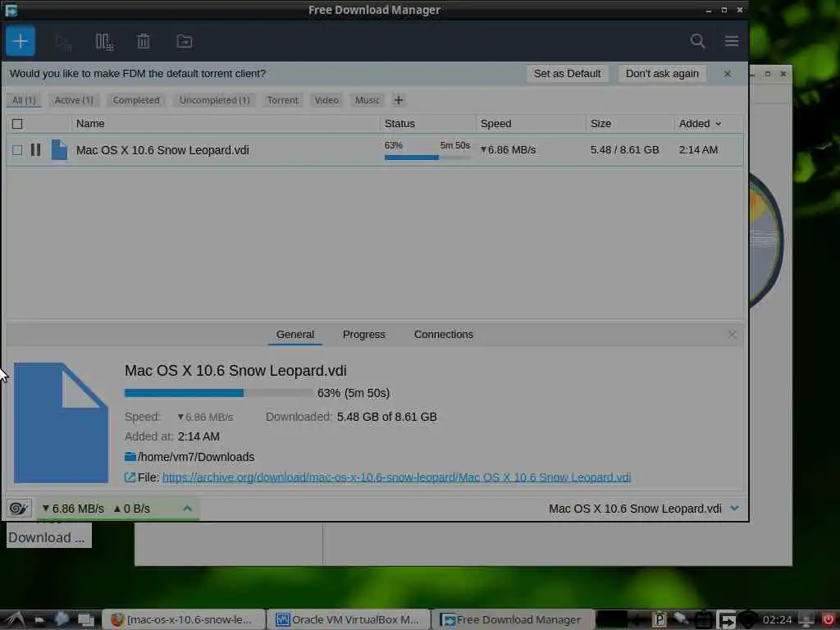The width and height of the screenshot is (840, 630).
Task: Pause the Snow Leopard download
Action: click(35, 149)
